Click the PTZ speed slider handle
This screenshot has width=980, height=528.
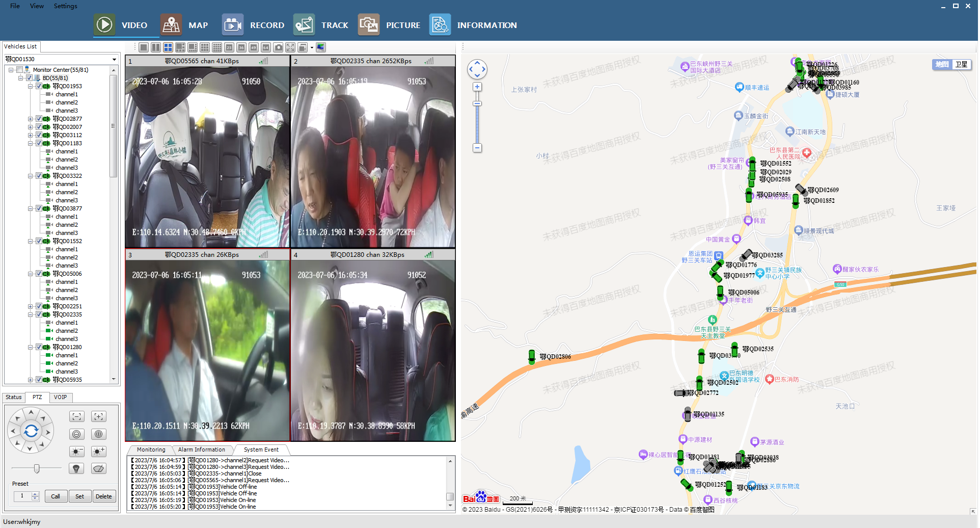pos(37,468)
